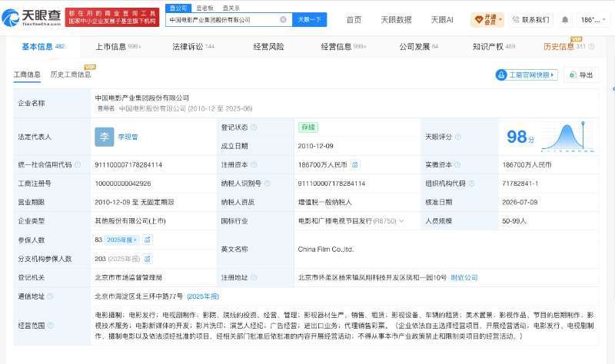615x364 pixels.
Task: Click the 联系我们 headset icon
Action: 516,20
